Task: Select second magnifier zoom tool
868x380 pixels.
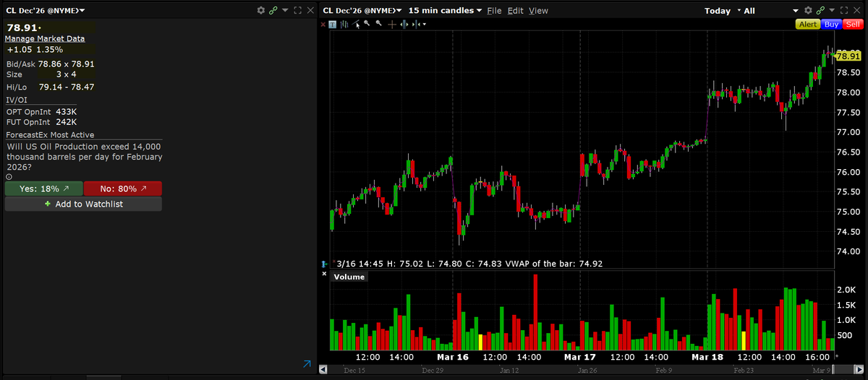Action: coord(378,23)
